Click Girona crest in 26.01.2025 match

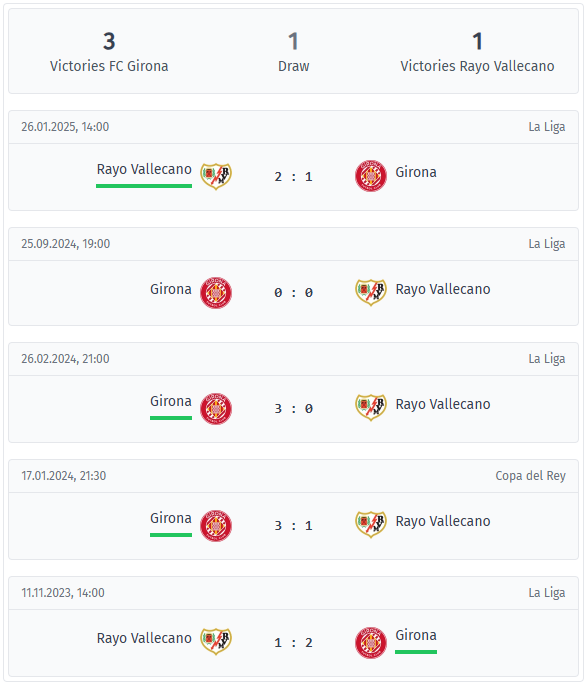tap(371, 176)
